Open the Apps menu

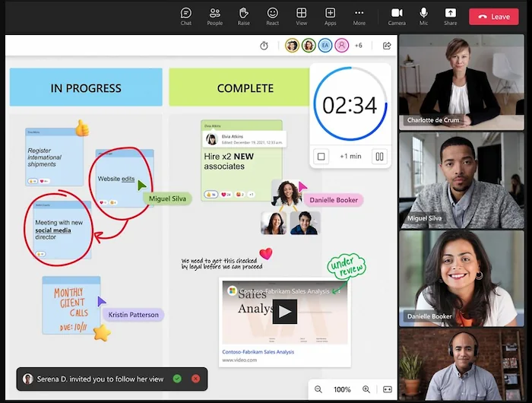[x=330, y=16]
